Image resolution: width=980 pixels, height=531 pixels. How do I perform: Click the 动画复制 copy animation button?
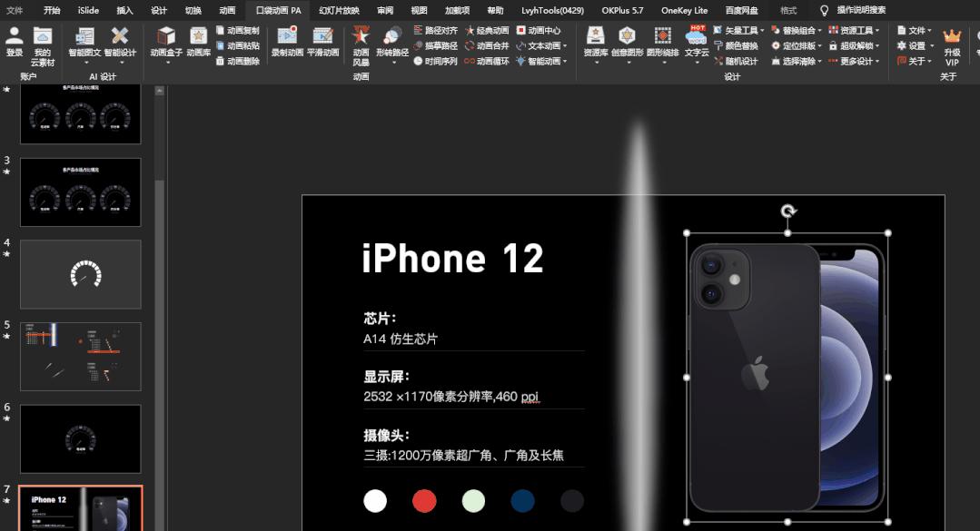pyautogui.click(x=237, y=30)
